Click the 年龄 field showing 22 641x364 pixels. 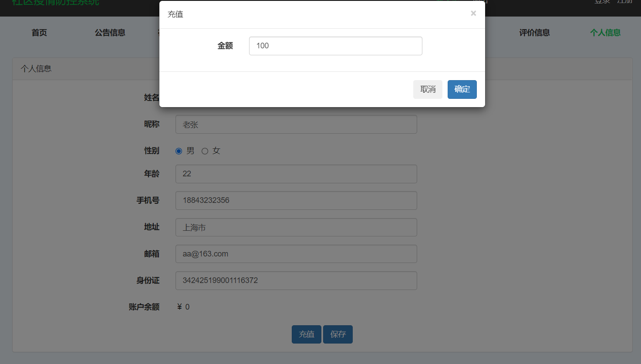(296, 174)
